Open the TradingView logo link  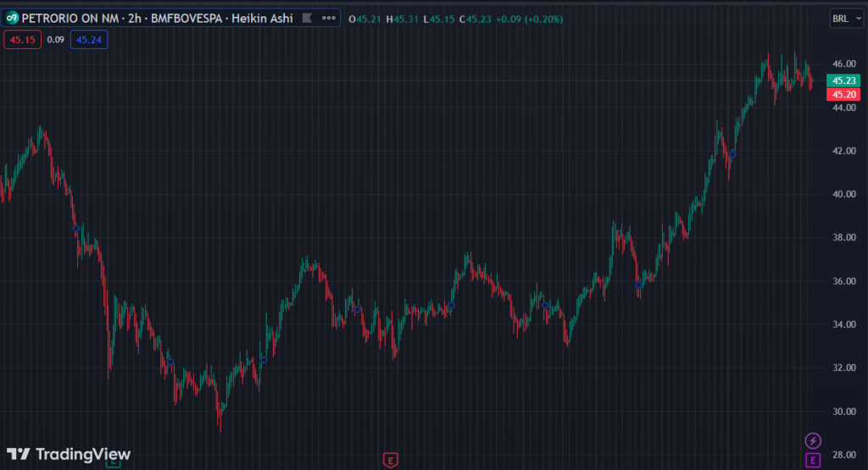[x=69, y=454]
